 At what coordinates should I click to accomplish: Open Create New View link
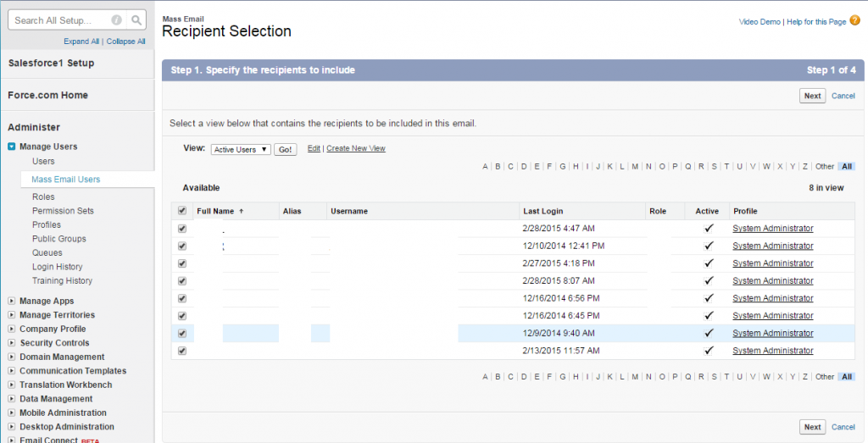point(356,148)
